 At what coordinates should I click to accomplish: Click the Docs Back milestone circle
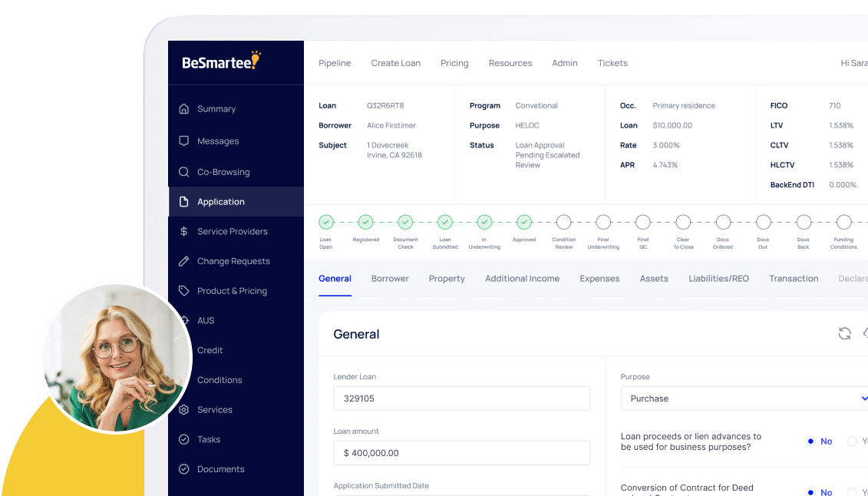[x=804, y=222]
